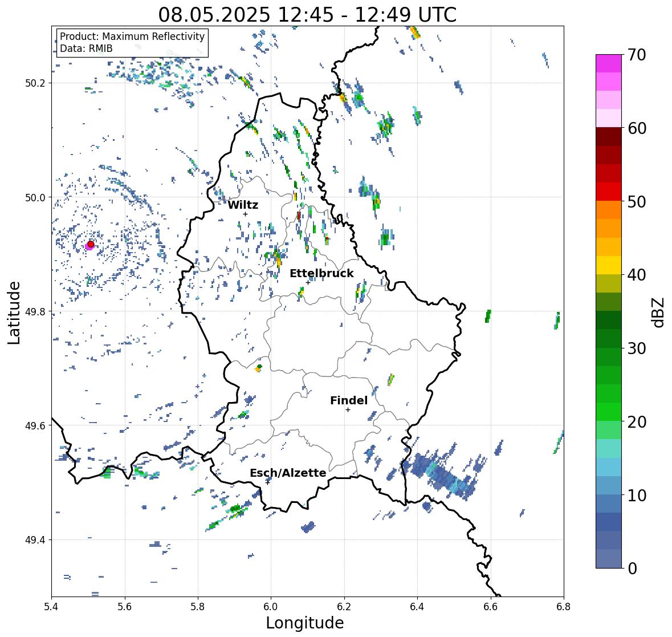The image size is (672, 637).
Task: Click the colorbar tick label 20
Action: tap(637, 422)
